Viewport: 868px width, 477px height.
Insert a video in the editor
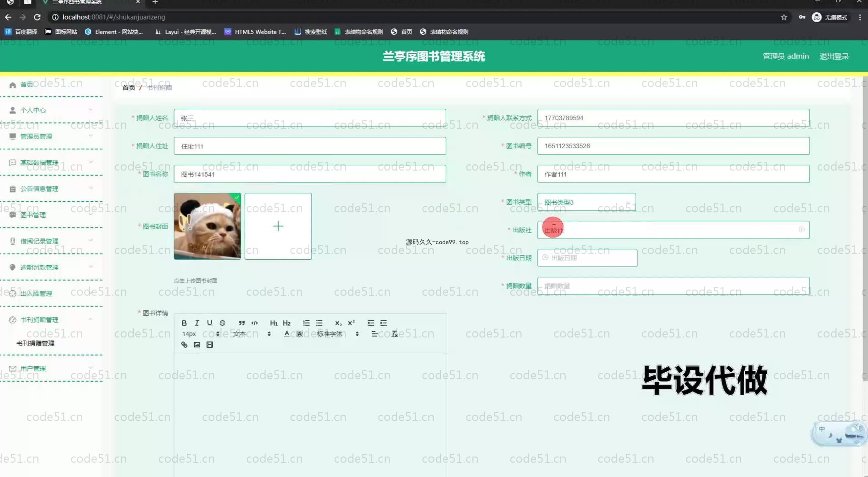(x=210, y=344)
